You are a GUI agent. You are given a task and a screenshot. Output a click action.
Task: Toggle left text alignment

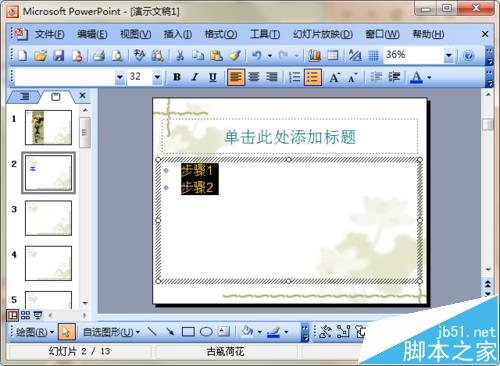[x=236, y=77]
